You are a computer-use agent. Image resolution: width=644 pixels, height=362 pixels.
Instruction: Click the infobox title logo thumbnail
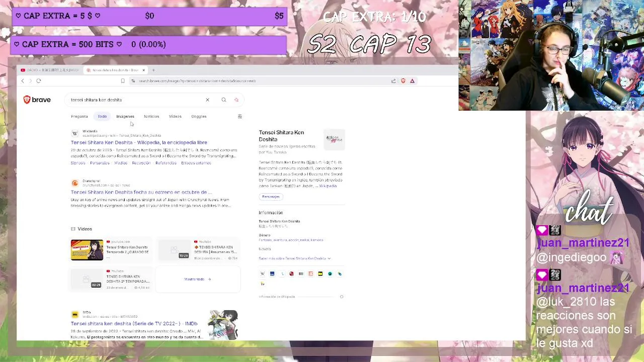(334, 139)
